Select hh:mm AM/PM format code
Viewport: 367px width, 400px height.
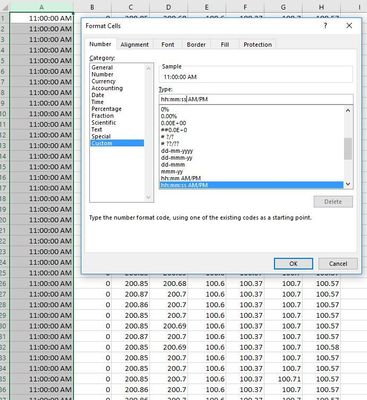tap(251, 178)
